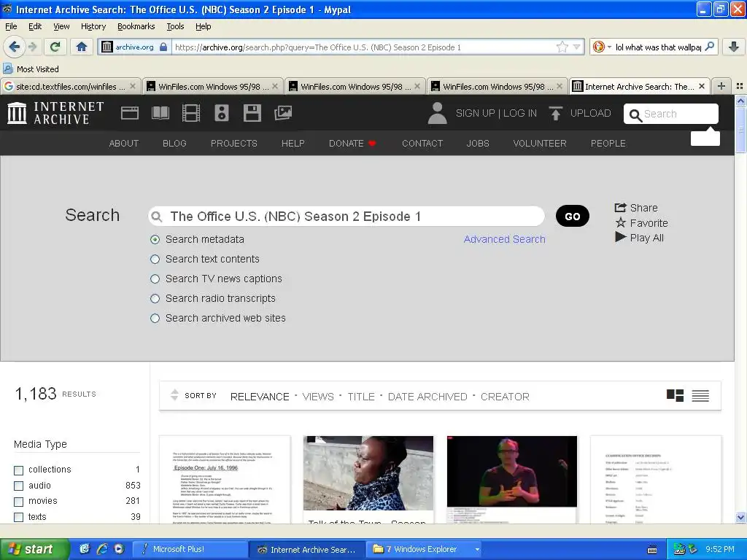
Task: Click the Share icon
Action: pos(620,208)
